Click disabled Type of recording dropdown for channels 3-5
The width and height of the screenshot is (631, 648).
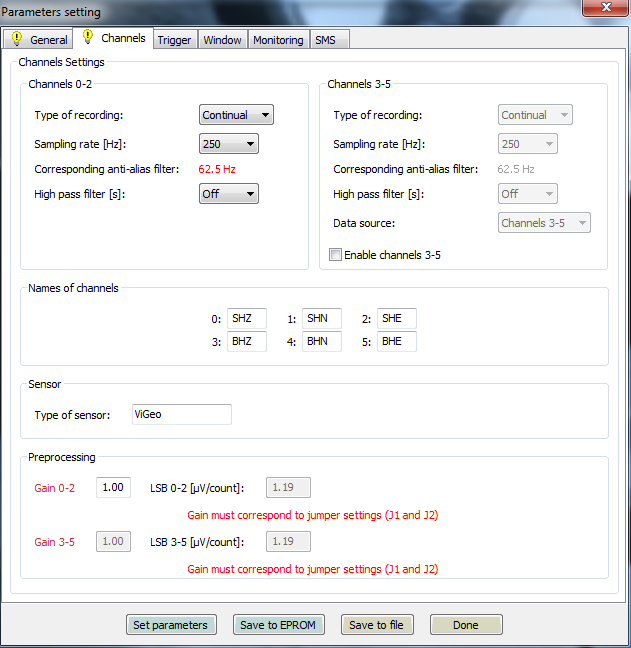(535, 114)
